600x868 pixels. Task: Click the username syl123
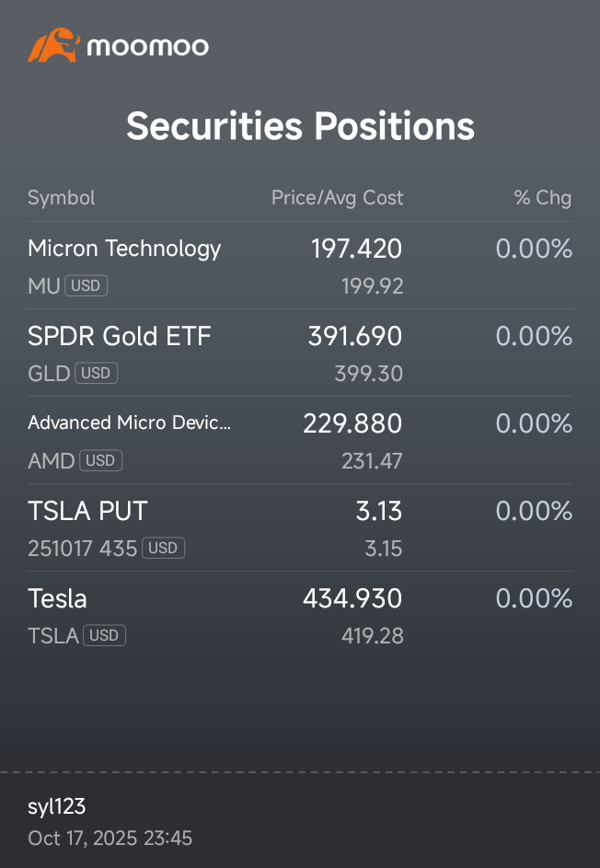click(x=56, y=806)
